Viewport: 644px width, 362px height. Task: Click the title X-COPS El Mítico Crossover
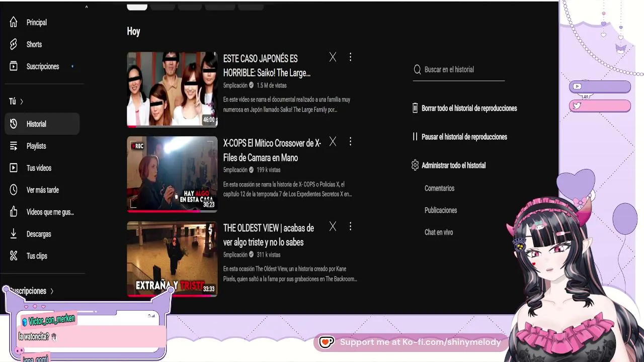272,150
